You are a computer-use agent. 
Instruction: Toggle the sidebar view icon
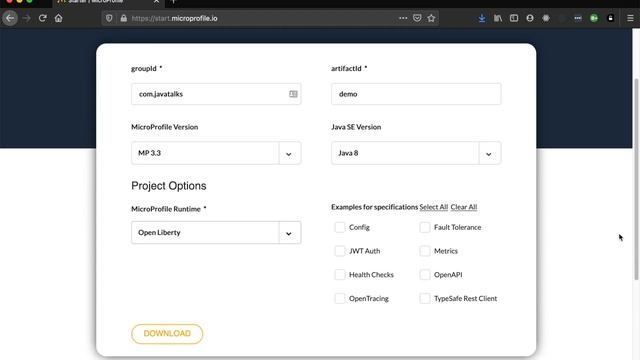point(514,18)
